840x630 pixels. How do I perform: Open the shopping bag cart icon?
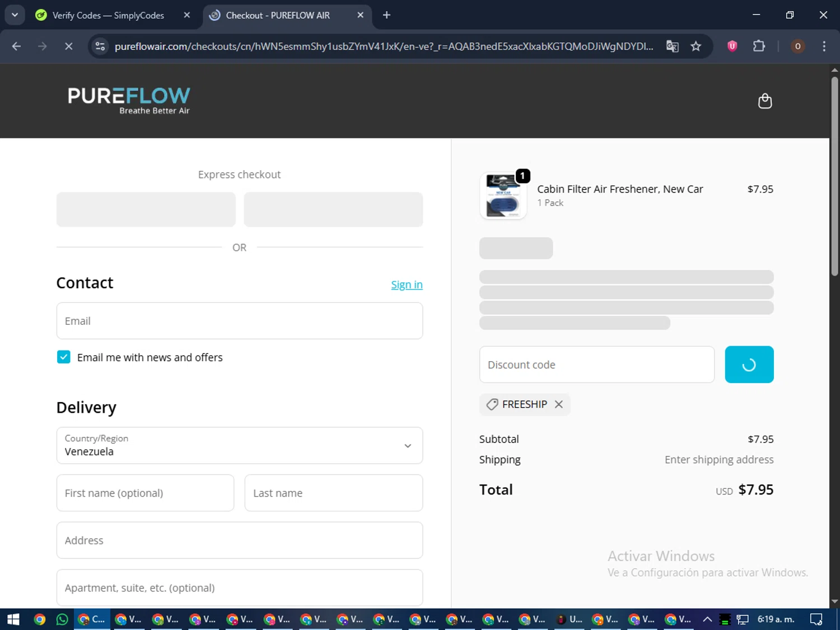pos(765,101)
